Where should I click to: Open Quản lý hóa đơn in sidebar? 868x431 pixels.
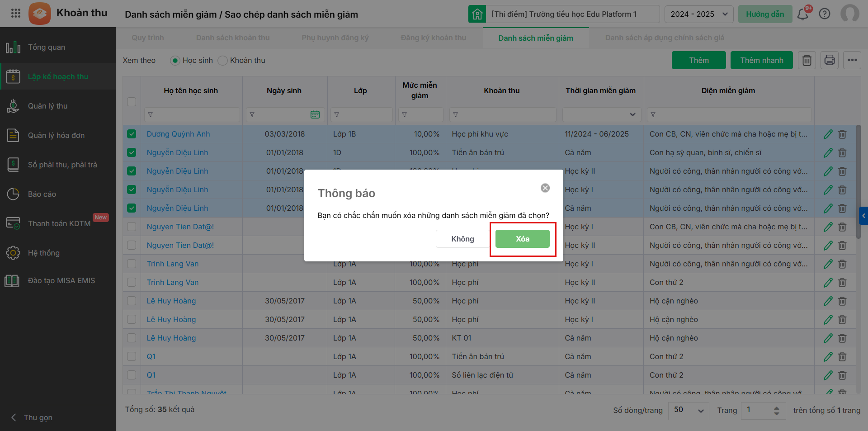click(x=56, y=135)
